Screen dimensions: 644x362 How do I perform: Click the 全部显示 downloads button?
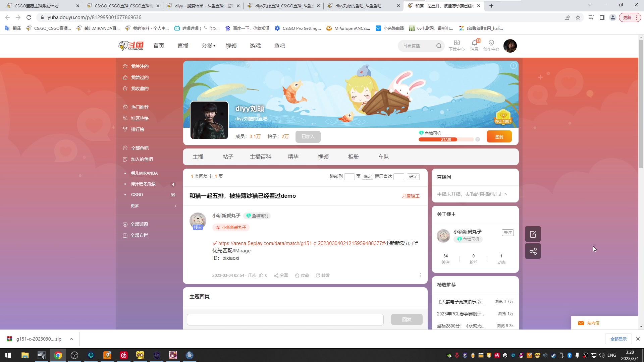[619, 339]
